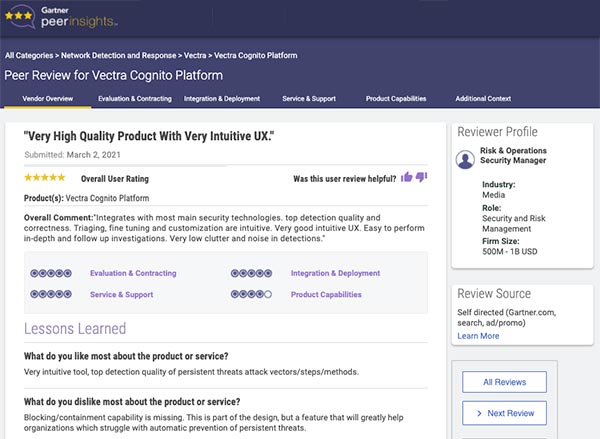Click the Integration & Deployment rating link
The image size is (600, 439).
point(335,273)
